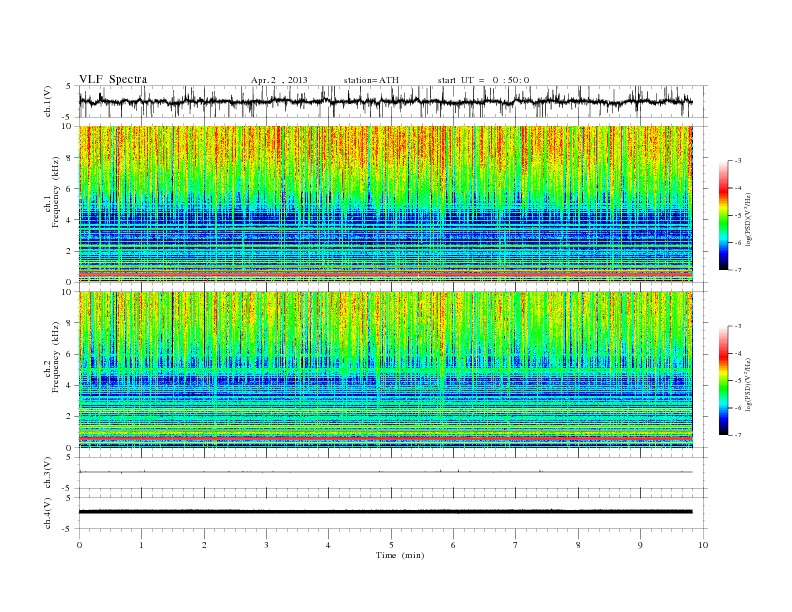
Task: Click time axis tick label '3'
Action: [266, 545]
